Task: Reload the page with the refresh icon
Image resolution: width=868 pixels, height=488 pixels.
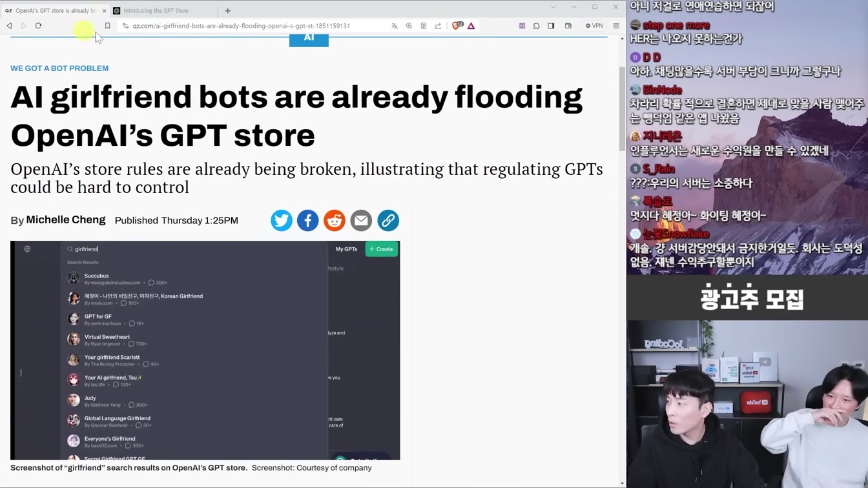Action: [x=38, y=26]
